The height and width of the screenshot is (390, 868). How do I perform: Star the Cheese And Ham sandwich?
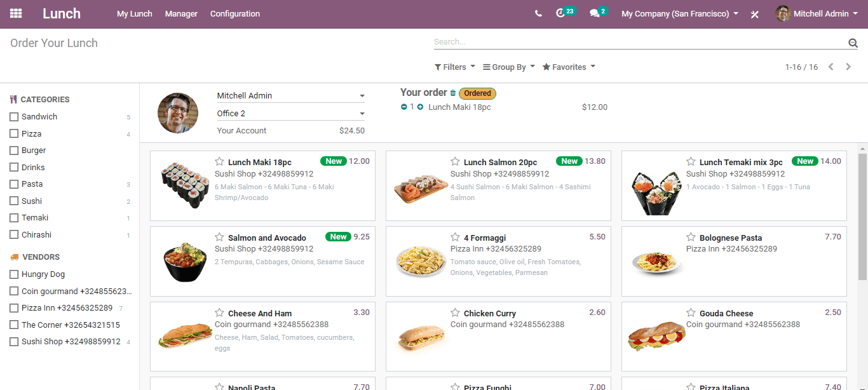click(219, 313)
